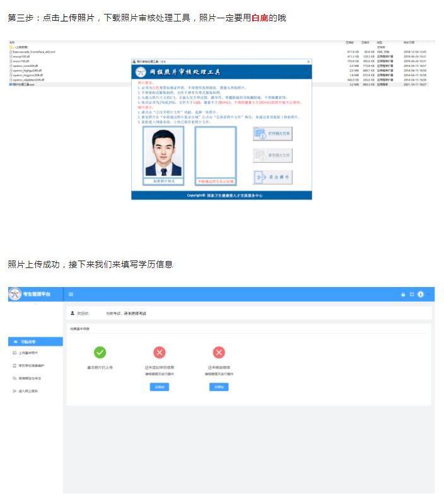
Task: Click the fullscreen icon in top bar
Action: point(412,295)
